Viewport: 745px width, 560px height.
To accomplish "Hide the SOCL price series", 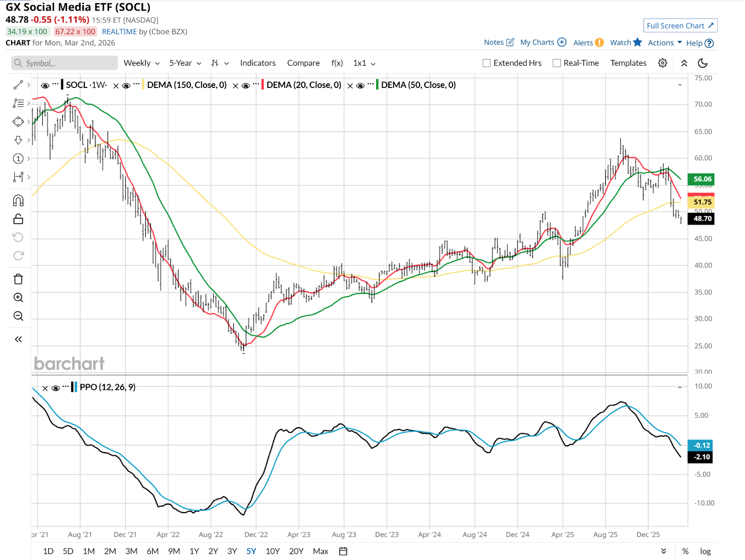I will (x=45, y=86).
